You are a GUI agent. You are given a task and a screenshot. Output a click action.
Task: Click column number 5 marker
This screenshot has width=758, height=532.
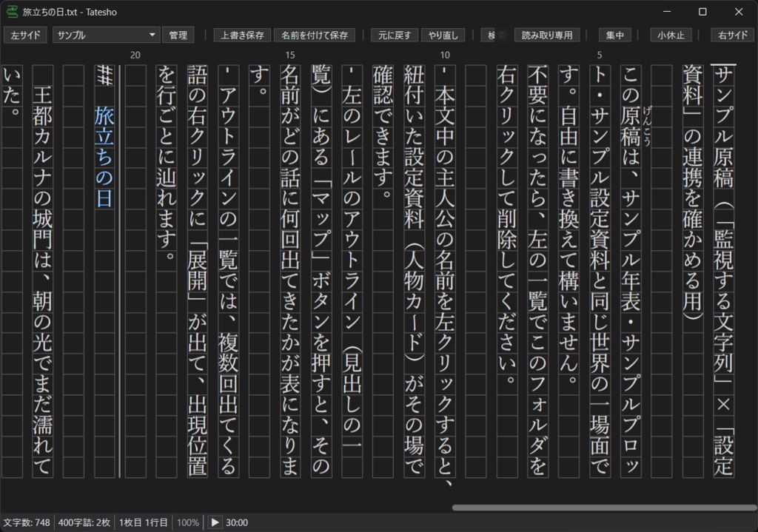(600, 55)
